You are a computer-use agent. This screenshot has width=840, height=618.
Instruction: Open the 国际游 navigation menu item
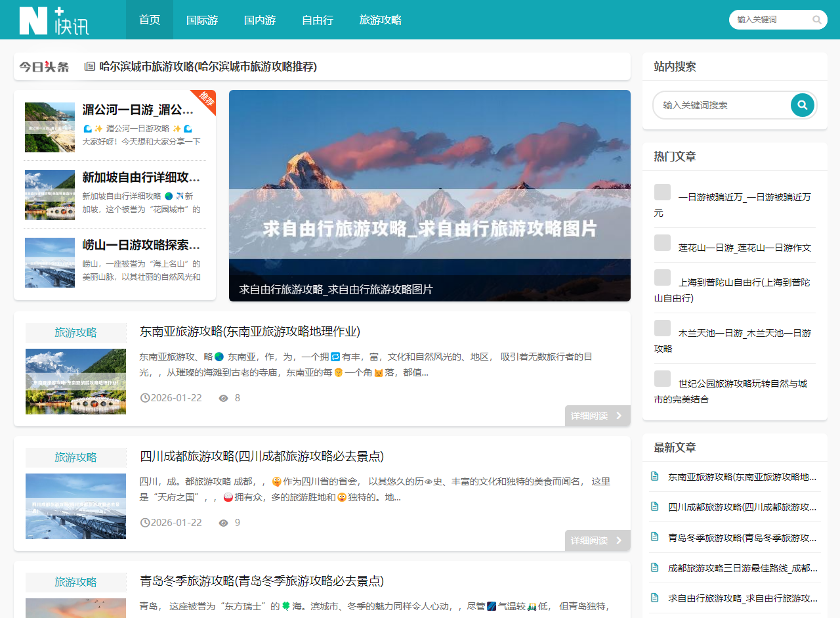(202, 20)
